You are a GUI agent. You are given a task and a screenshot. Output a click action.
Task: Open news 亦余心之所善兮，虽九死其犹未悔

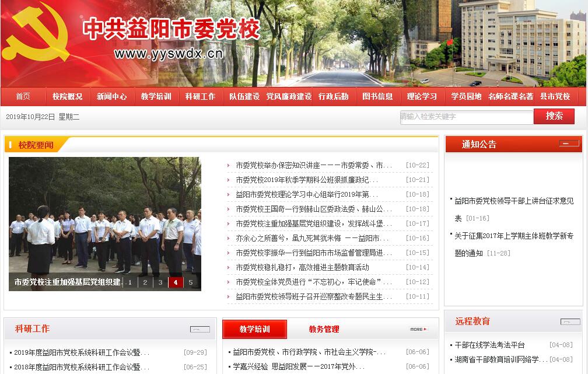[x=312, y=238]
